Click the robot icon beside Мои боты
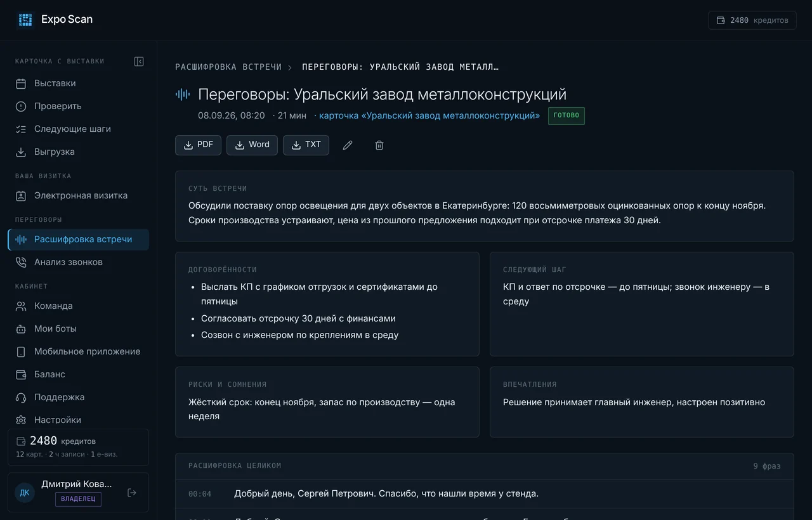812x520 pixels. (21, 329)
